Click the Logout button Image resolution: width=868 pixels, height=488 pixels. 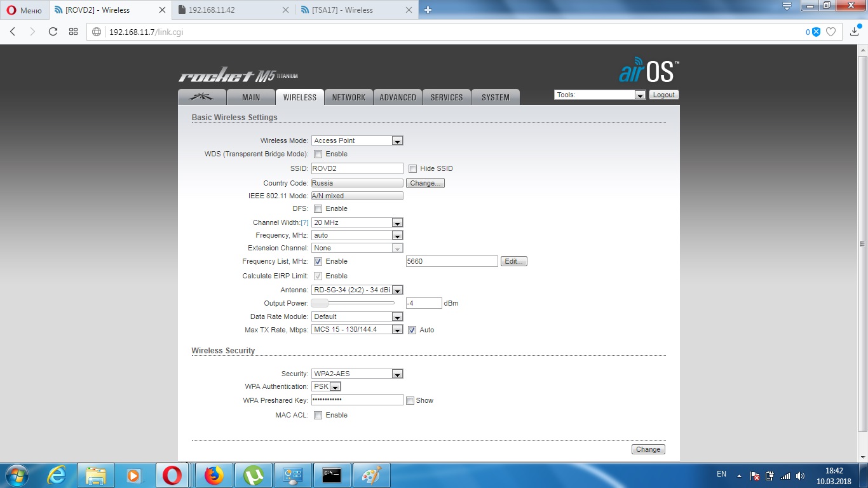pyautogui.click(x=664, y=95)
